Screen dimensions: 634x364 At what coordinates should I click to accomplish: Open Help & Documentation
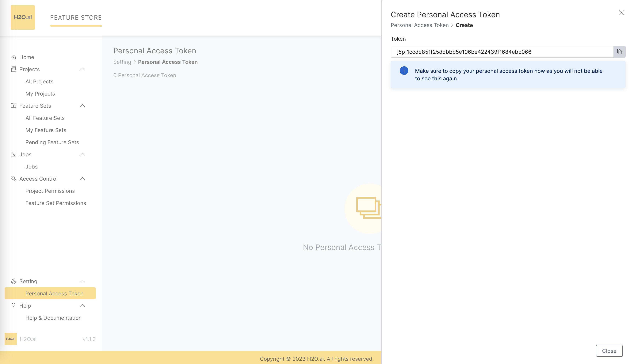(x=54, y=318)
